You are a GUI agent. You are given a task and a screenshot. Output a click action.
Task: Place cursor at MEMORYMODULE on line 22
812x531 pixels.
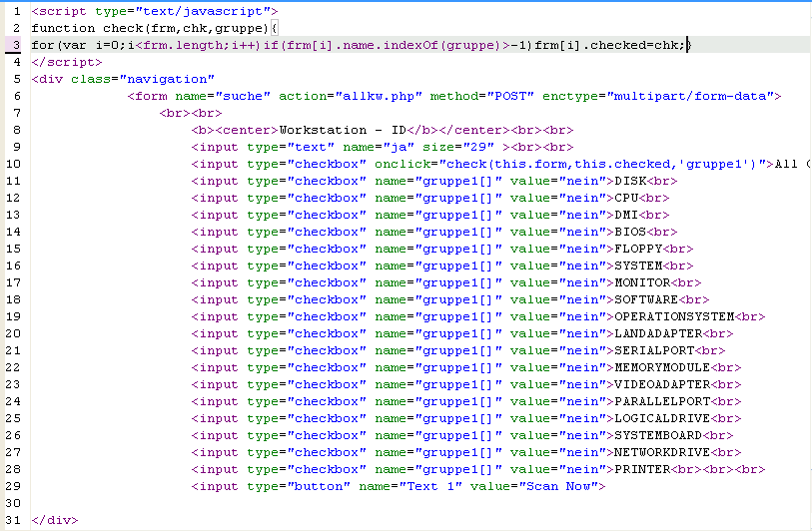click(659, 367)
